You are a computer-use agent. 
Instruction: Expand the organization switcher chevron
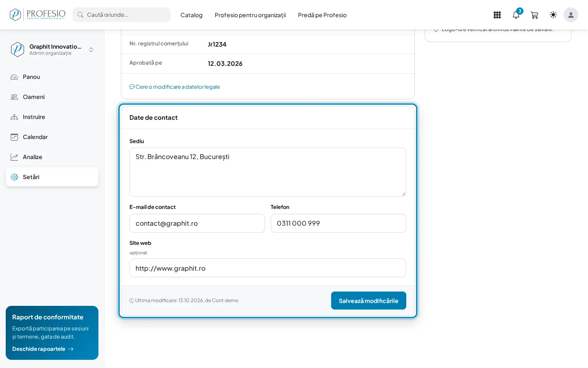(x=91, y=49)
